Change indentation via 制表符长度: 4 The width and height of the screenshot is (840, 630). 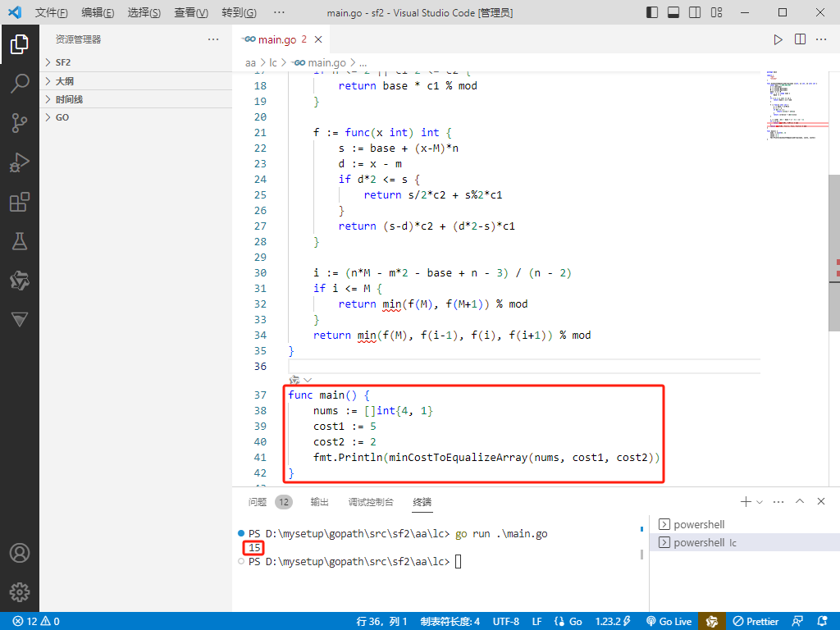[450, 621]
